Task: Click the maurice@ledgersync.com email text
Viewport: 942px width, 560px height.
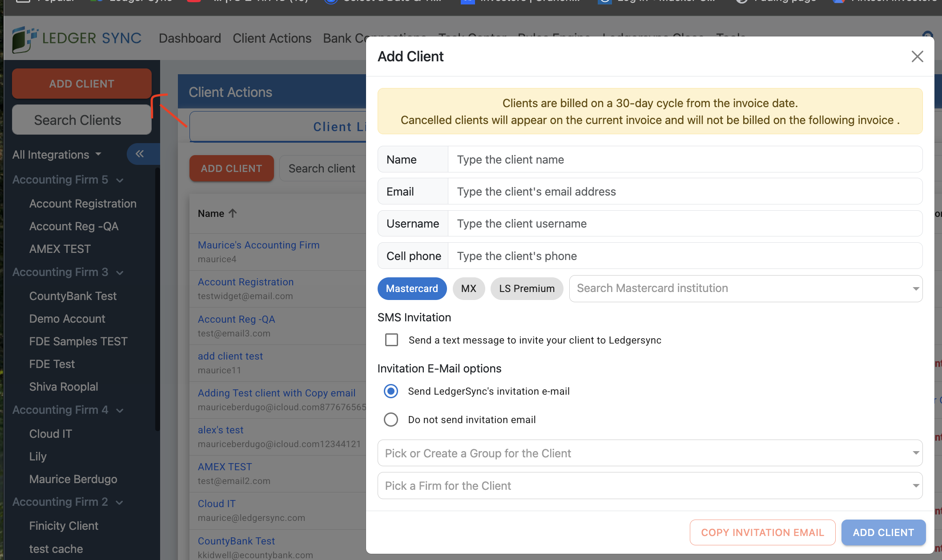Action: click(251, 518)
